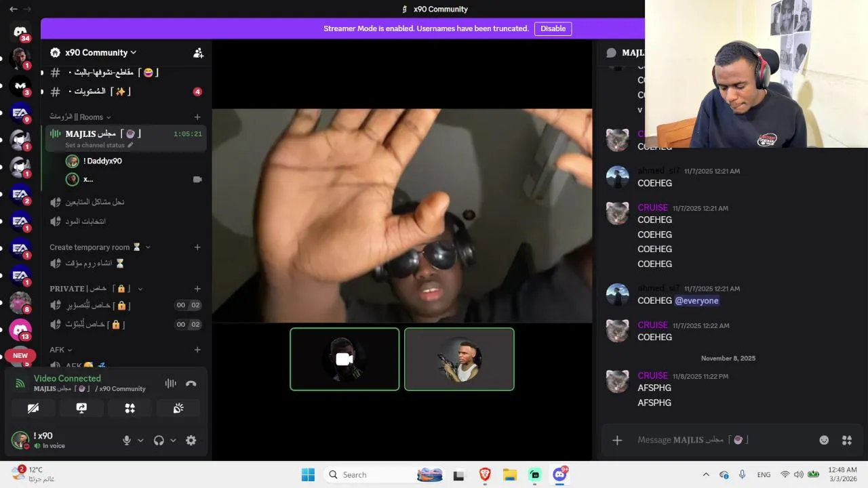The height and width of the screenshot is (488, 868).
Task: Click the camera icon next to user x...
Action: pos(197,180)
